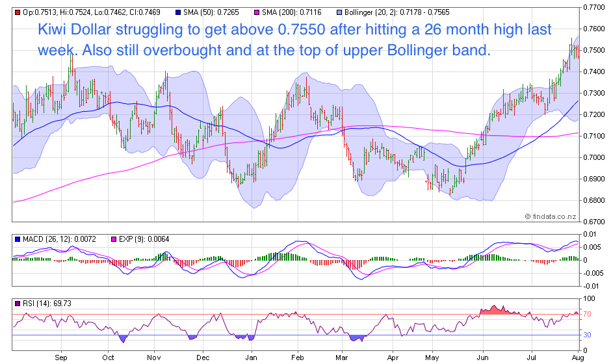Click the 0.6900 price axis label
Viewport: 611px width, 364px height.
(x=594, y=179)
